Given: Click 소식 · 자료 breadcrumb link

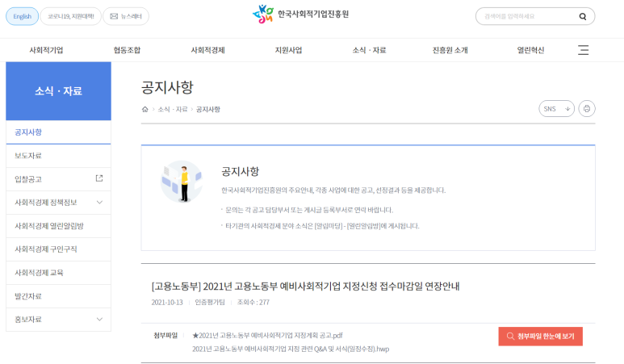Looking at the screenshot, I should (172, 109).
